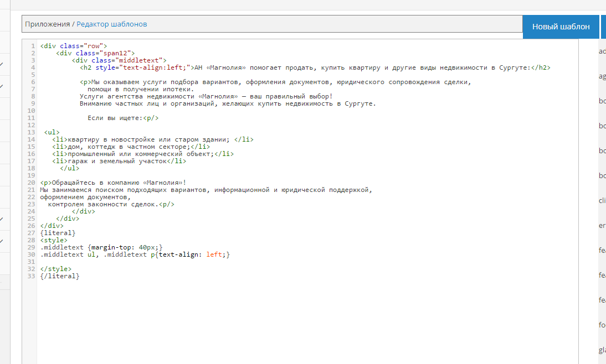Image resolution: width=606 pixels, height=364 pixels.
Task: Open the Редактор шаблонов breadcrumb link
Action: pos(112,24)
